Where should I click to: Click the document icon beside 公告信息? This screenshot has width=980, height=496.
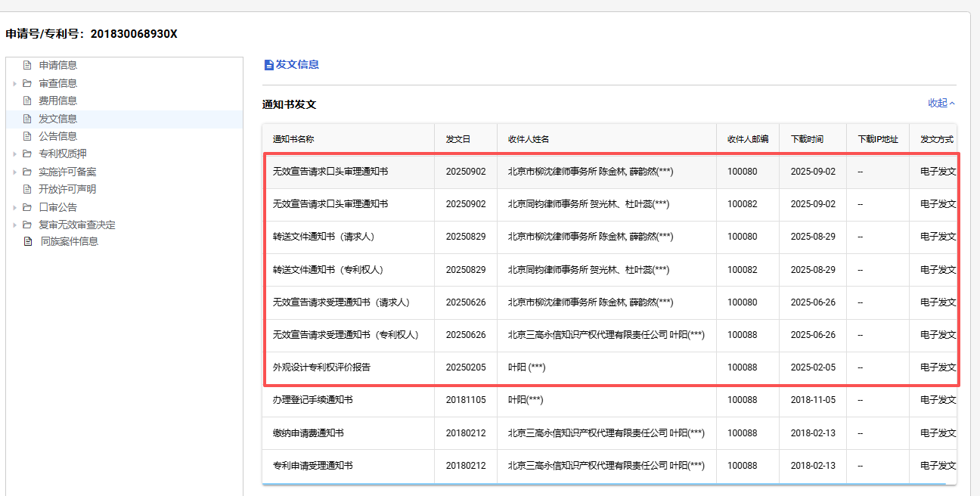tap(27, 136)
